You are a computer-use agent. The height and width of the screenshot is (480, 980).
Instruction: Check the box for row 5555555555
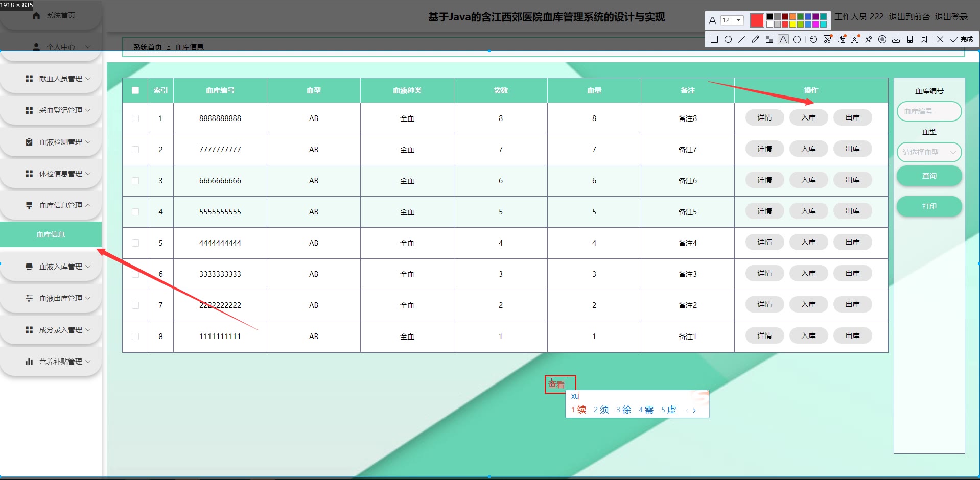(x=135, y=212)
